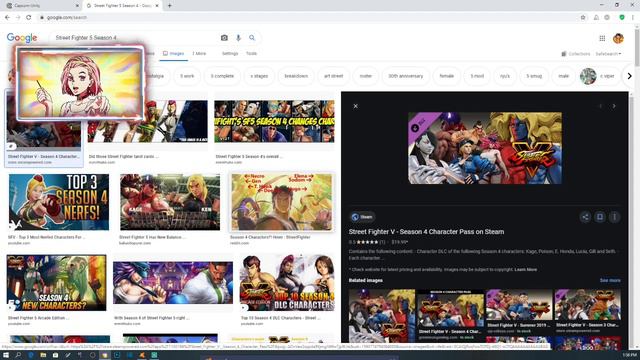Select the '30th anniversary' filter chip
This screenshot has width=640, height=360.
coord(405,76)
